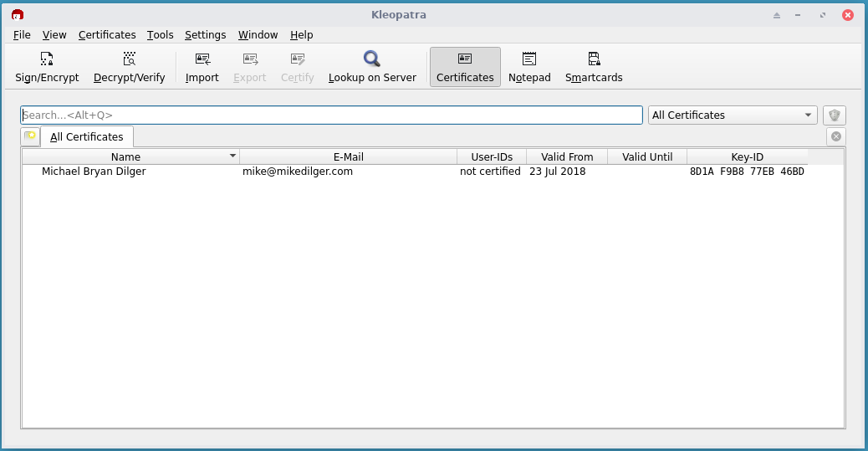Open the Certificates menu
The width and height of the screenshot is (868, 451).
pos(107,35)
